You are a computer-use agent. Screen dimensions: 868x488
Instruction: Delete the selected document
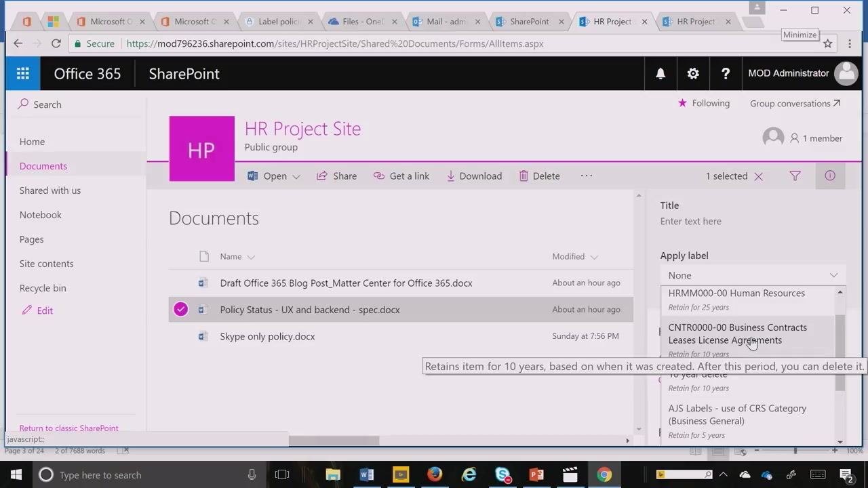tap(539, 176)
